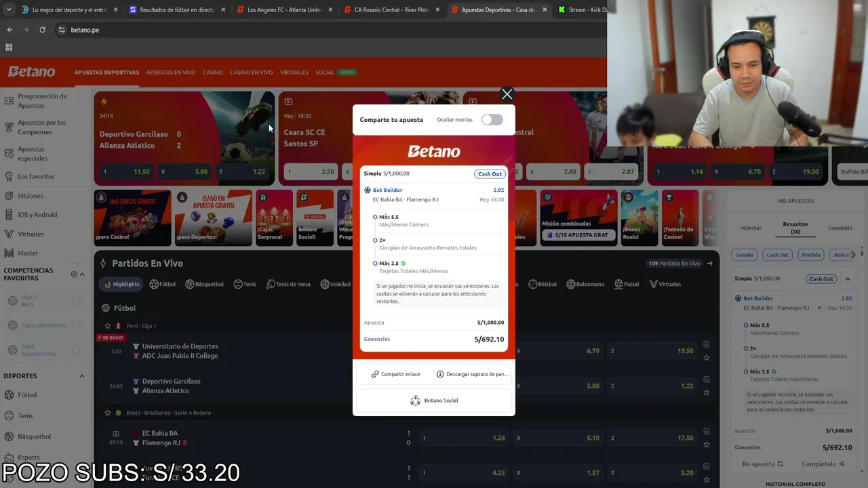The height and width of the screenshot is (488, 868).
Task: Select Tenis de mesa live filter
Action: click(289, 284)
